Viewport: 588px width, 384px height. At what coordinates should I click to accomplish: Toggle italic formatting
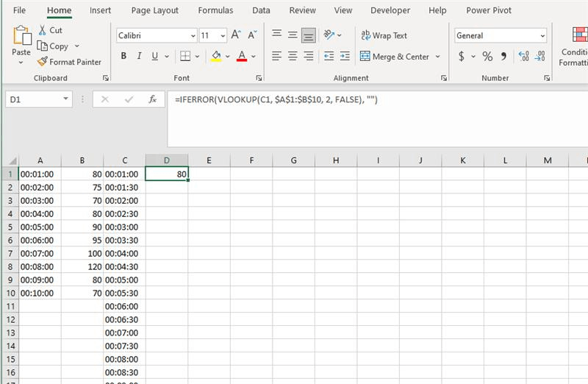139,57
